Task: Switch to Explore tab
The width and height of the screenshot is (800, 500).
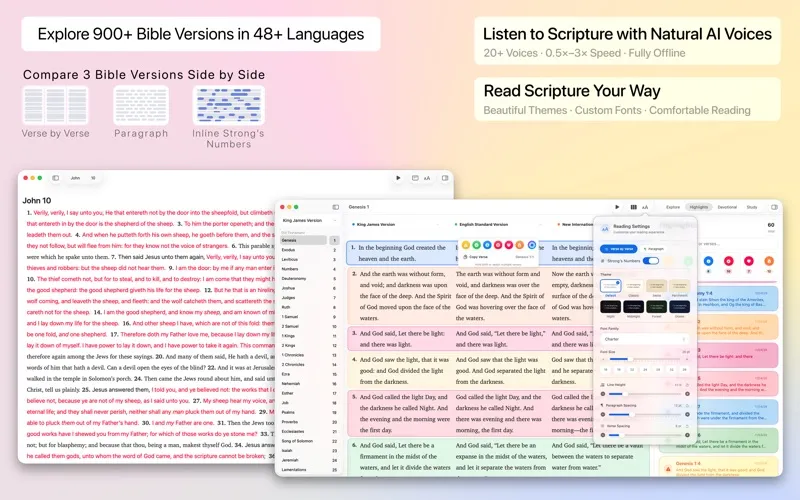Action: 673,207
